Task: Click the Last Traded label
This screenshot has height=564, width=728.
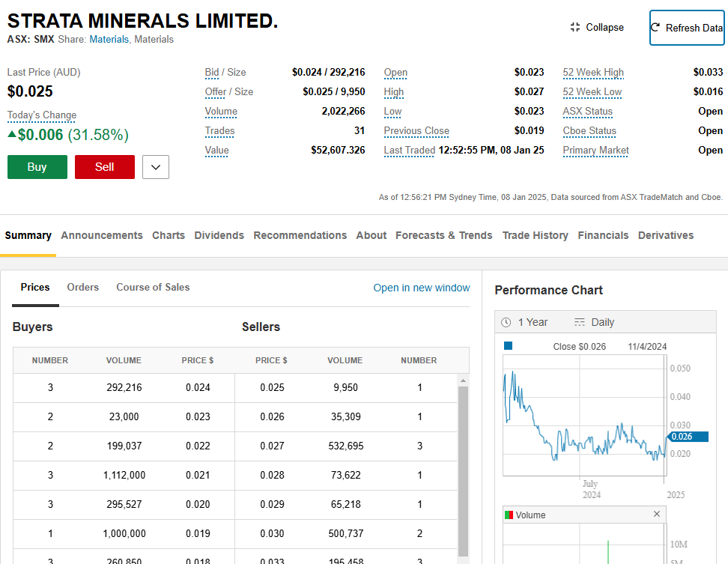Action: (x=410, y=151)
